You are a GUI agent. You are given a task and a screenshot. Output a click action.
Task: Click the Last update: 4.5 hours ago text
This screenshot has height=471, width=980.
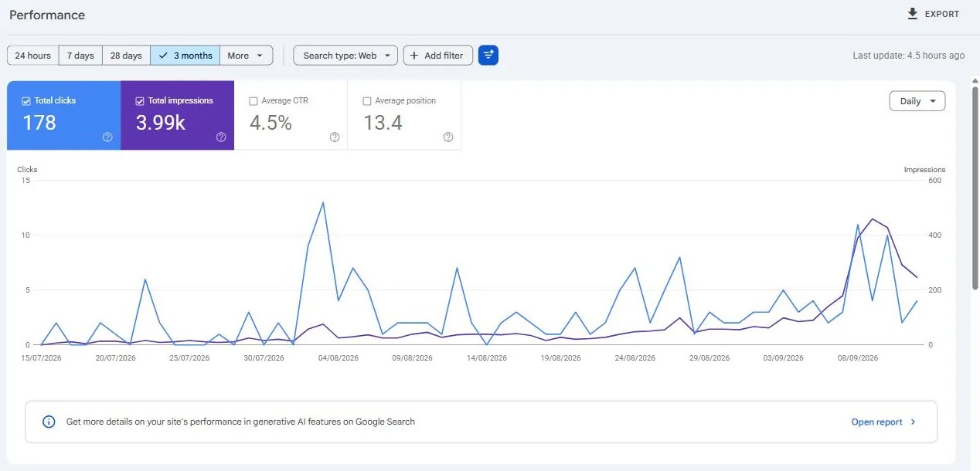point(908,56)
